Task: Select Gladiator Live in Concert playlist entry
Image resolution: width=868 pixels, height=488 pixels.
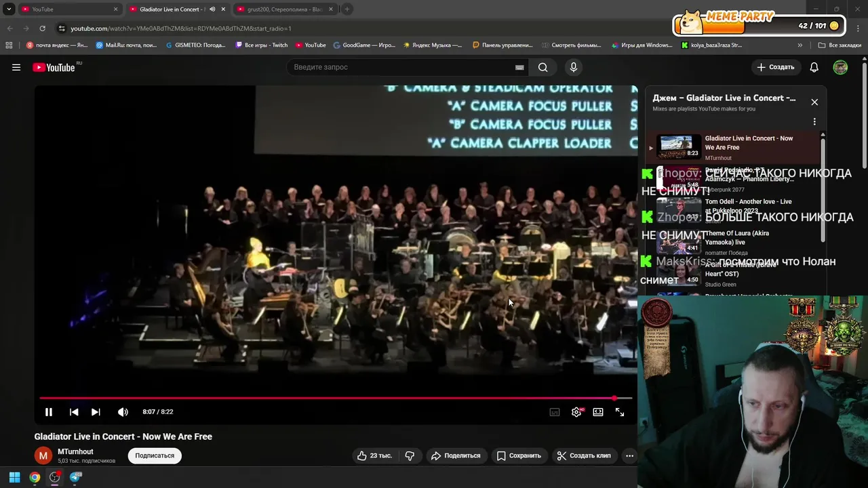Action: coord(732,147)
